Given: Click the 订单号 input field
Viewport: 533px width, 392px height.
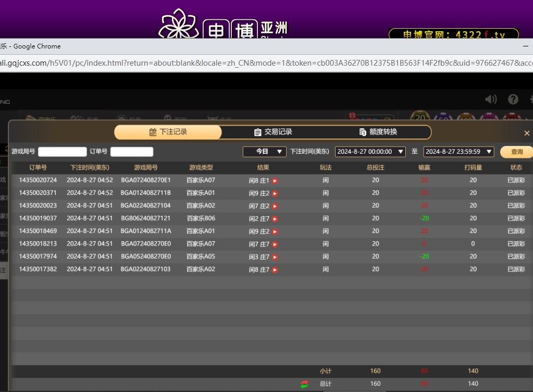Looking at the screenshot, I should tap(132, 152).
